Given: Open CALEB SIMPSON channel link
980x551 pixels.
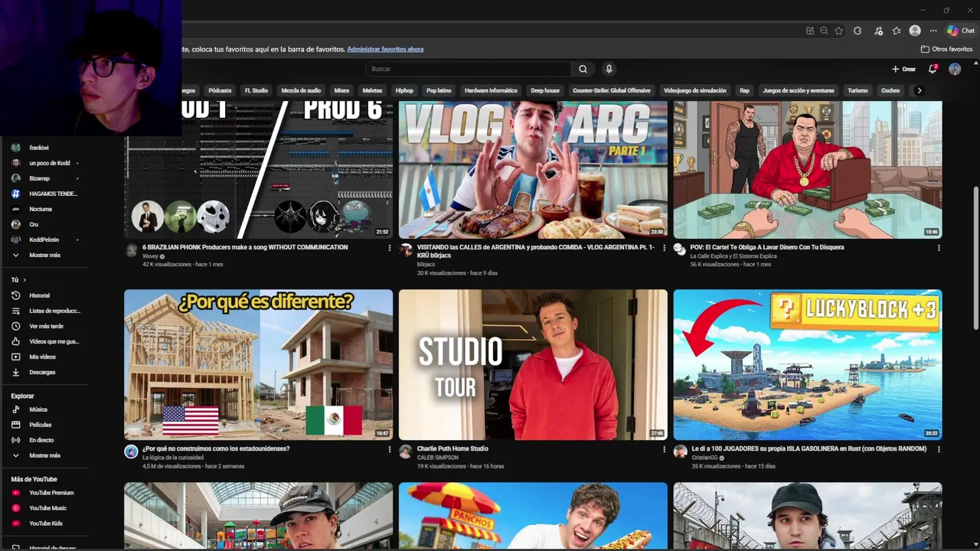Looking at the screenshot, I should (x=438, y=458).
